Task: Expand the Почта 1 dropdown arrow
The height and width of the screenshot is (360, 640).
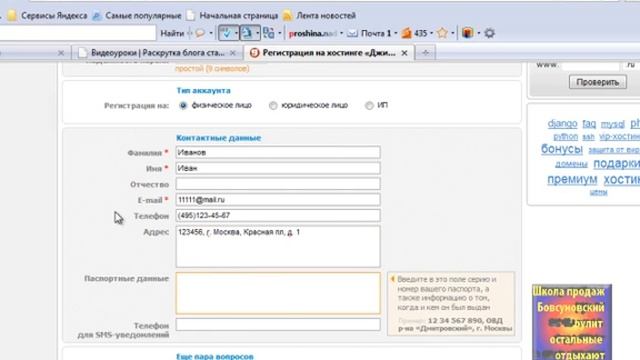Action: [396, 33]
